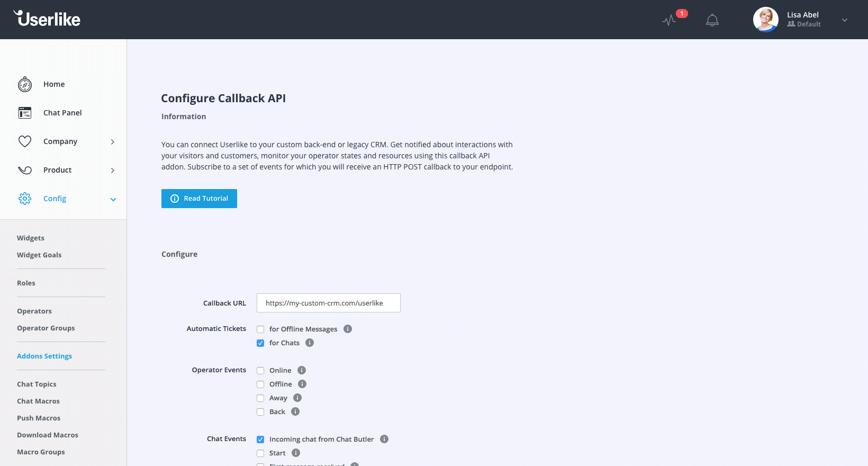Image resolution: width=868 pixels, height=466 pixels.
Task: Open Addons Settings link
Action: (44, 356)
